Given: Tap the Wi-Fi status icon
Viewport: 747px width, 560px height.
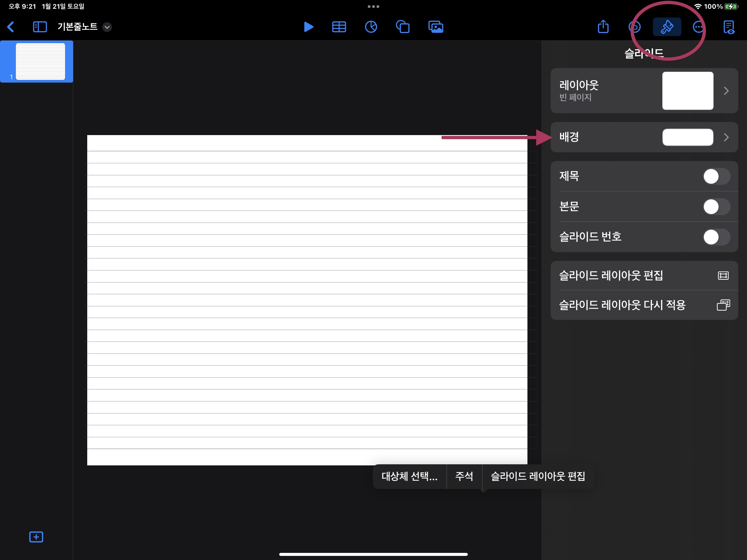Looking at the screenshot, I should (698, 6).
